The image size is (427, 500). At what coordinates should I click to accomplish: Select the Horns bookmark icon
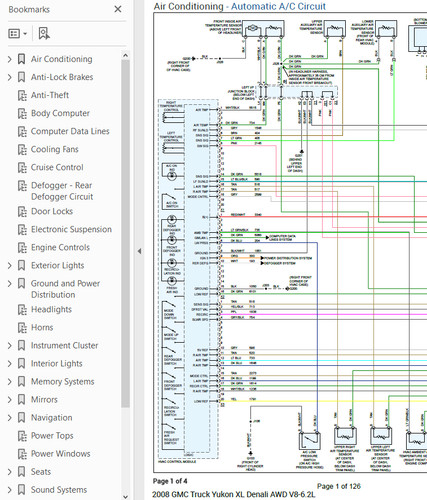click(22, 327)
